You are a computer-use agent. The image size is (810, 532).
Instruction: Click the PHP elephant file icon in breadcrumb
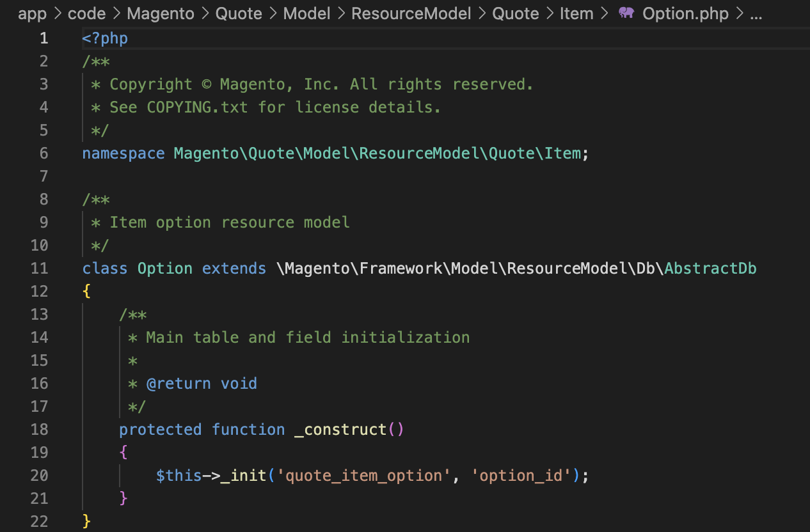coord(626,13)
